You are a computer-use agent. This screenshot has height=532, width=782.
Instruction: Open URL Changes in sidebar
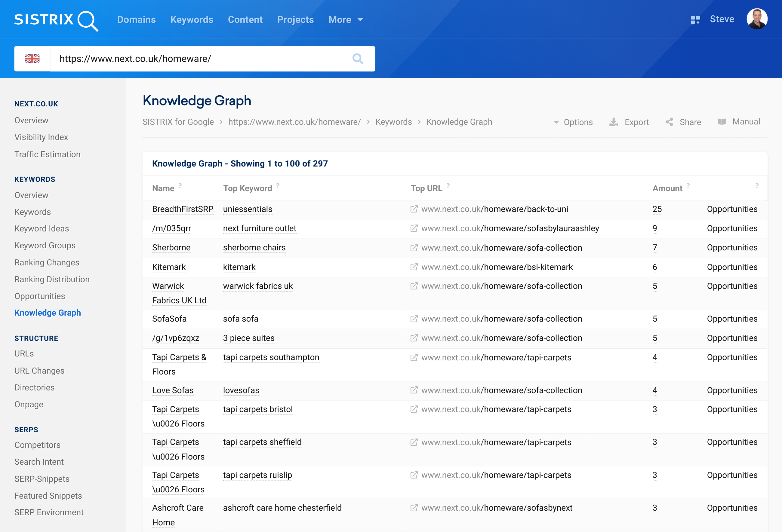coord(39,371)
